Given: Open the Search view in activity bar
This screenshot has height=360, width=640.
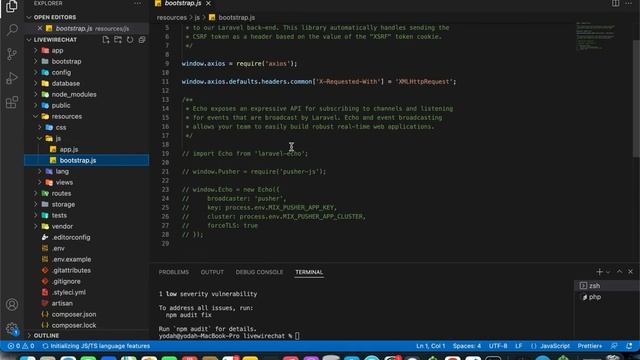Looking at the screenshot, I should pos(12,29).
